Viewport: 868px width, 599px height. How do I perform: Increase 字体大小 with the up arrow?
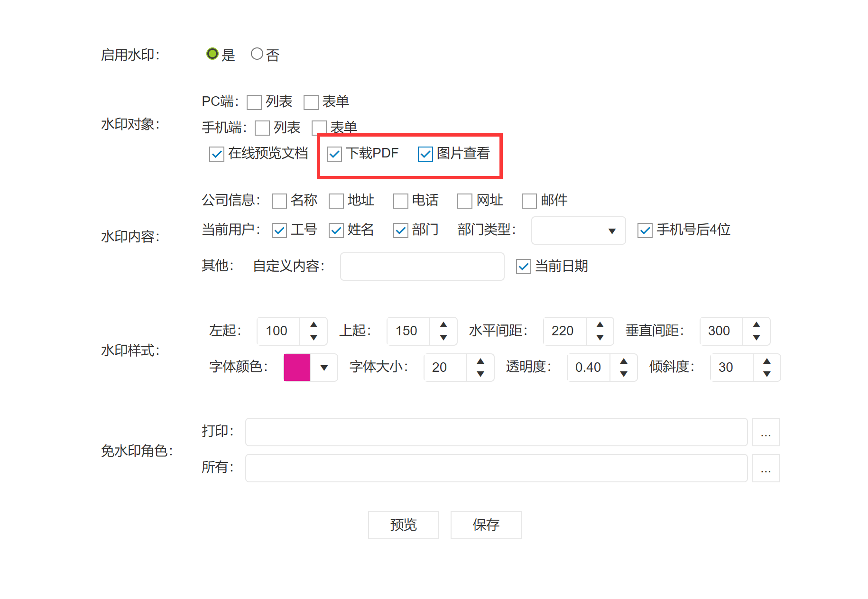pos(480,361)
